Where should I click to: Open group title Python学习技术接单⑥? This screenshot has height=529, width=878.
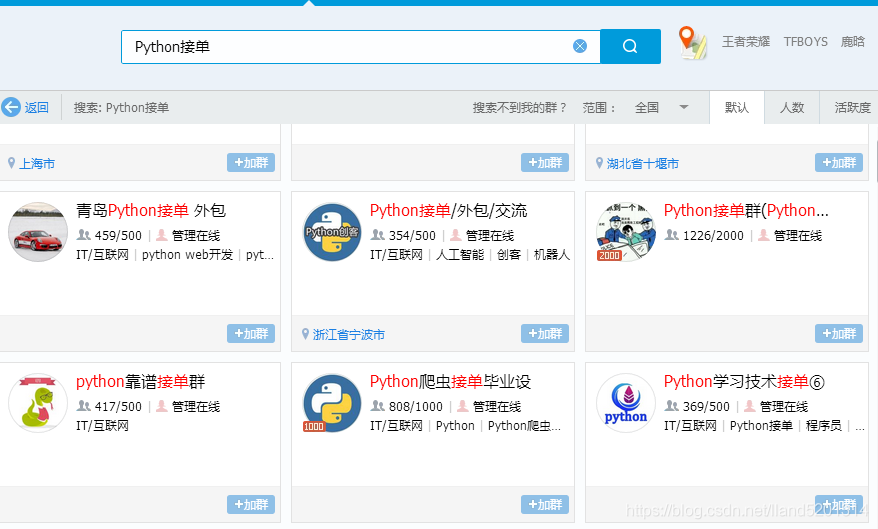(744, 382)
